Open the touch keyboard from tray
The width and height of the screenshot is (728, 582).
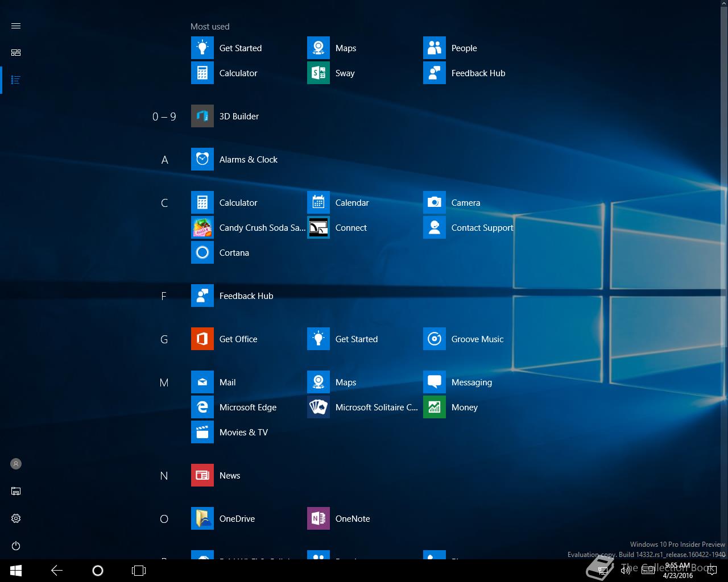[x=648, y=571]
